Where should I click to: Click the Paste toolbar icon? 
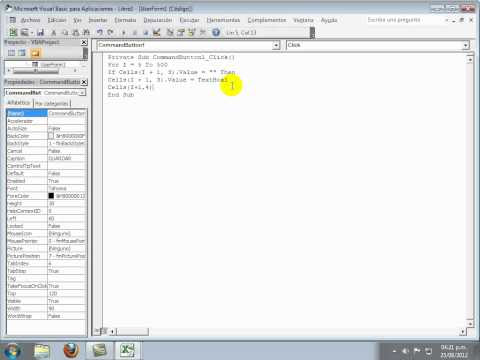tap(76, 33)
